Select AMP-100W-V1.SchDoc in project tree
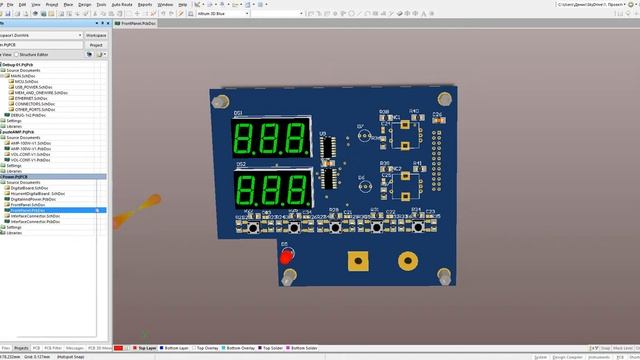 click(x=31, y=143)
